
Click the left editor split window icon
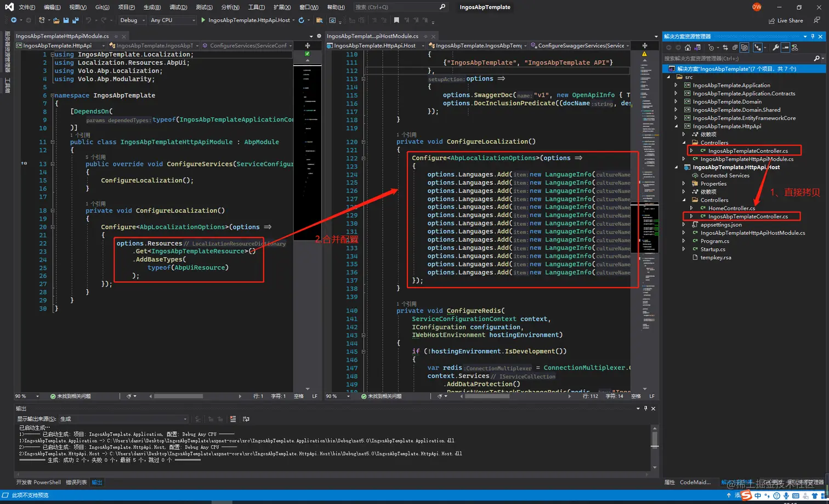pos(307,45)
